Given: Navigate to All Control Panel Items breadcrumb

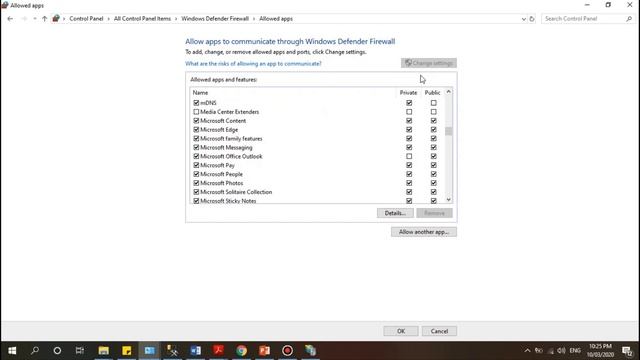Looking at the screenshot, I should (142, 19).
